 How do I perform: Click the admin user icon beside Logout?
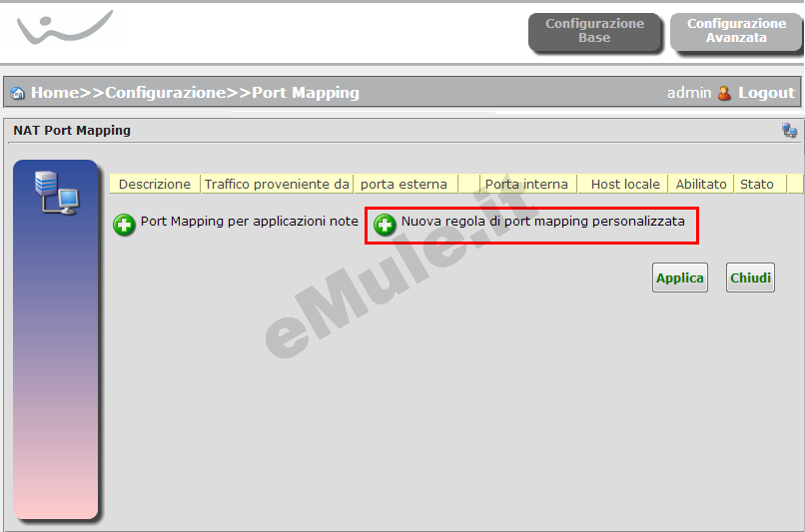click(724, 93)
